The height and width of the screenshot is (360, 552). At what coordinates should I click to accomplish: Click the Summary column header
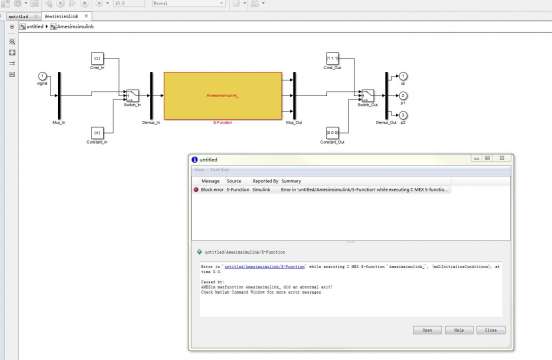[x=291, y=181]
